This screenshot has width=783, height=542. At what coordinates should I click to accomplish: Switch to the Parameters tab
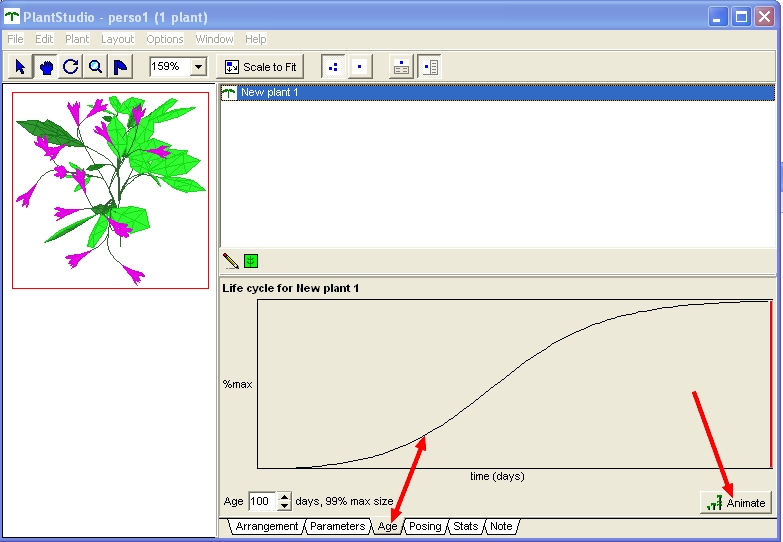point(337,527)
